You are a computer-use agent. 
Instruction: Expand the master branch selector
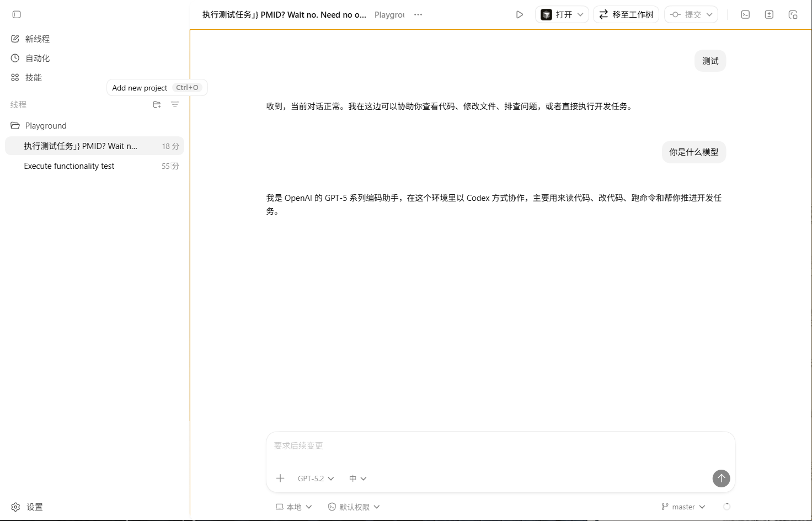pyautogui.click(x=683, y=507)
